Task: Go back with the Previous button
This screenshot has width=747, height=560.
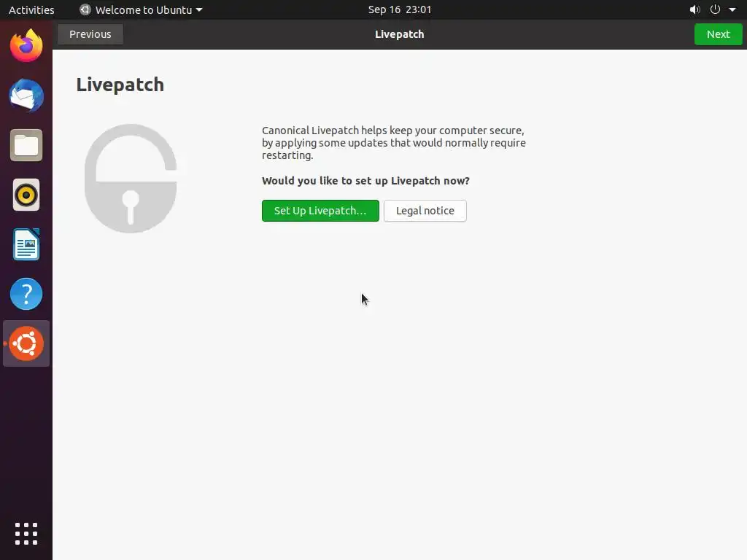Action: coord(90,34)
